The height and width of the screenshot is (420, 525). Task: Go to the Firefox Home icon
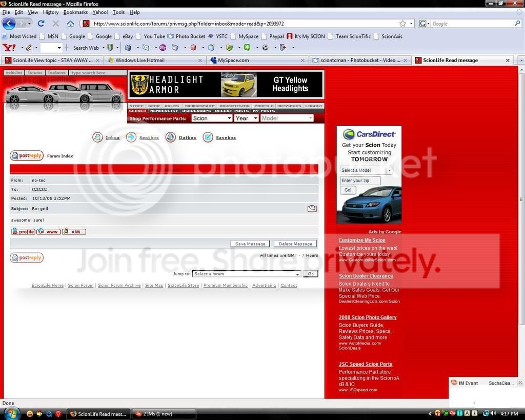(x=70, y=24)
